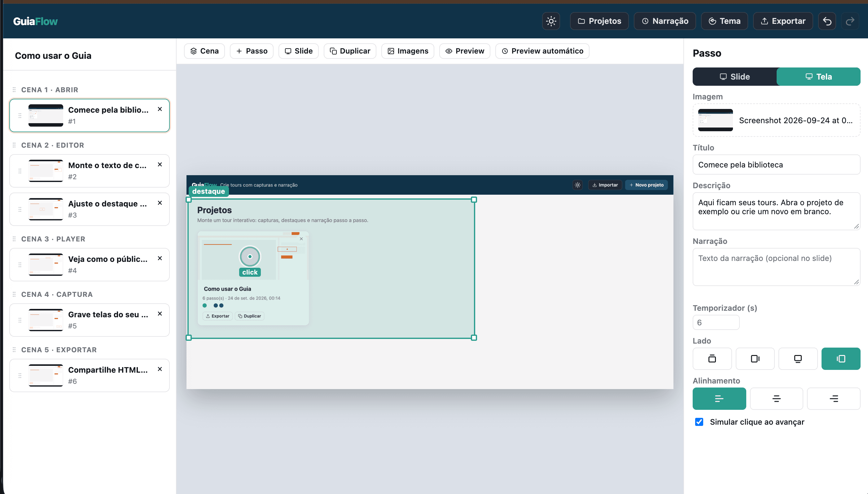This screenshot has width=868, height=494.
Task: Click the redo arrow icon
Action: pyautogui.click(x=850, y=21)
